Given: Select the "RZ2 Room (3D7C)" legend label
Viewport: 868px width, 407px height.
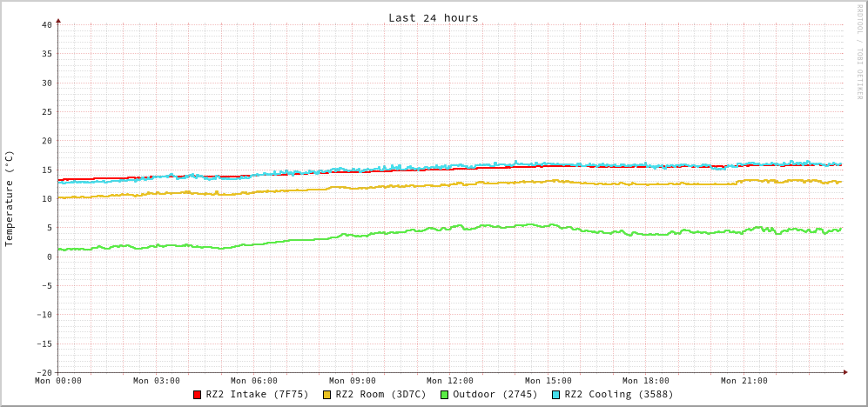Looking at the screenshot, I should tap(380, 394).
